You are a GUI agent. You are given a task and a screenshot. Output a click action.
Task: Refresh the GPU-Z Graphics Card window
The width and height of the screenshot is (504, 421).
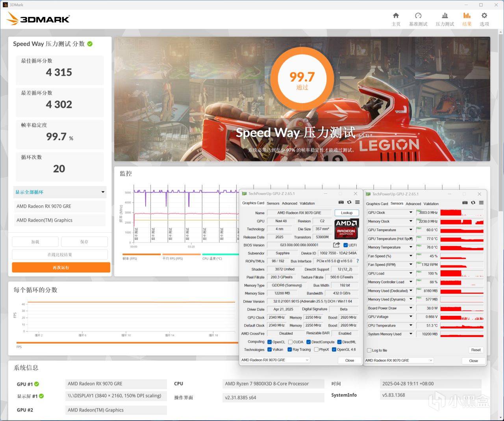[x=349, y=202]
